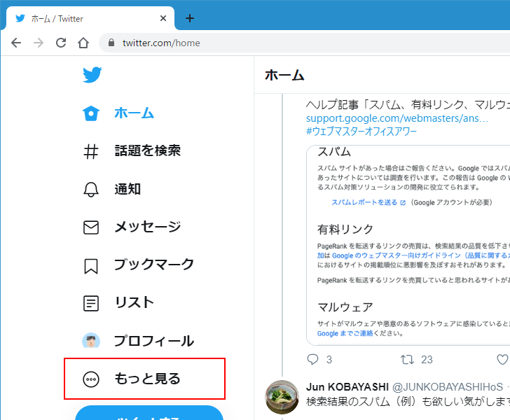Click the Twitter bird logo in sidebar
Viewport: 510px width, 420px height.
(92, 75)
